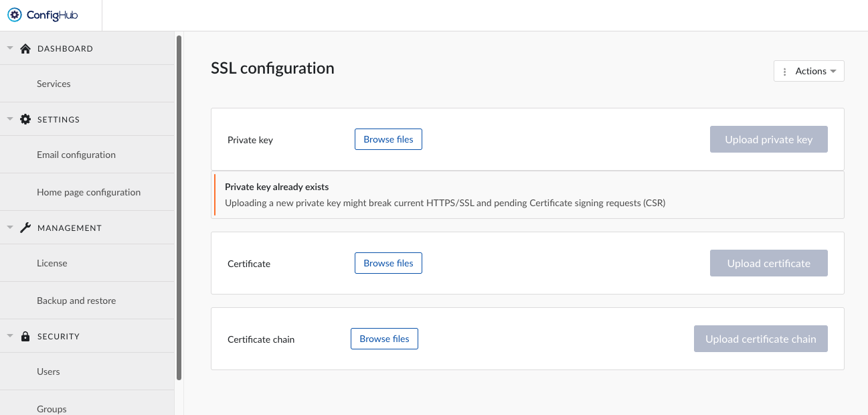The height and width of the screenshot is (415, 868).
Task: Click the Settings gear icon
Action: (25, 120)
